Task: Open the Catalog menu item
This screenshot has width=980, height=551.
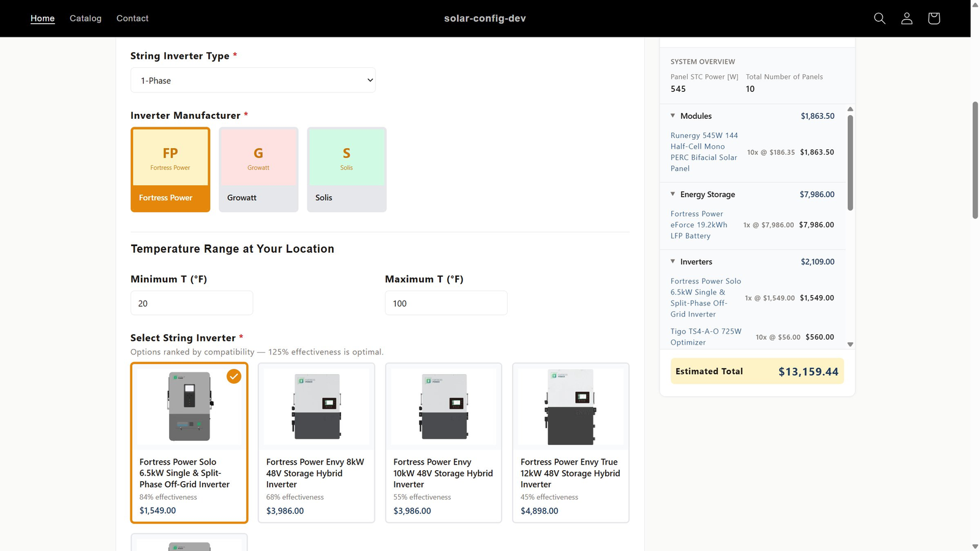Action: tap(86, 18)
